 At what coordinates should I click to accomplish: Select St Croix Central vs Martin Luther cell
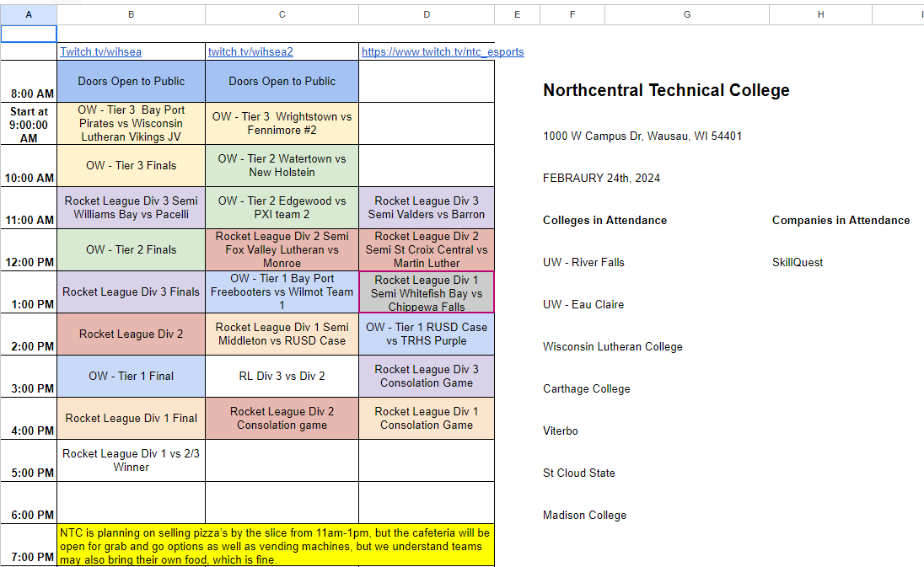(427, 250)
